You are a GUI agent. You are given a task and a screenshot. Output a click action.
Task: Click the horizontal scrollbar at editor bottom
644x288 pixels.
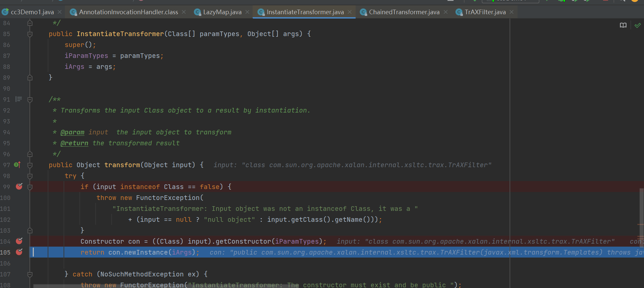click(166, 286)
